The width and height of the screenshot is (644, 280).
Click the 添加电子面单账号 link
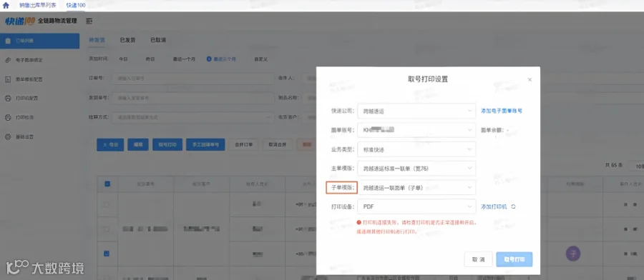tap(502, 111)
